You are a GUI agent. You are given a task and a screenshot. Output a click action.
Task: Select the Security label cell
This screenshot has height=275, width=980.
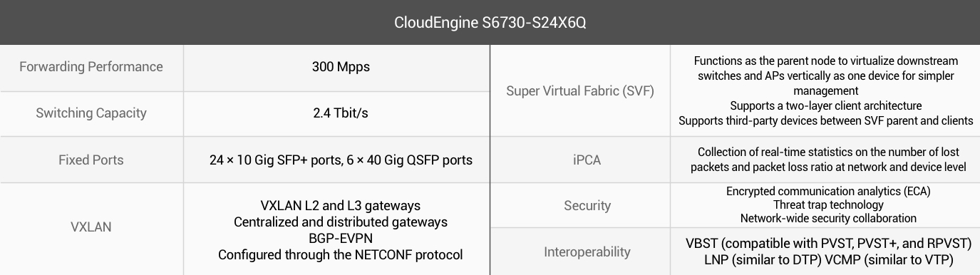click(x=580, y=205)
